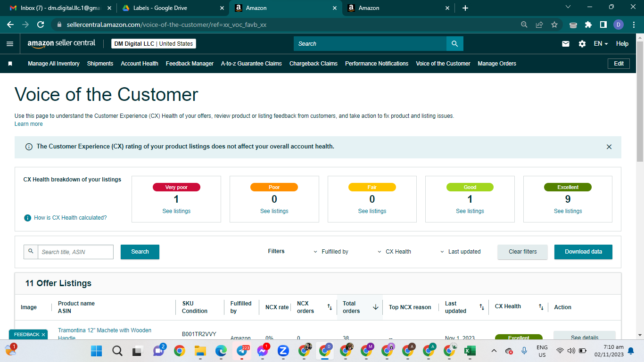Open Chrome tab search dropdown
The image size is (644, 362).
568,7
